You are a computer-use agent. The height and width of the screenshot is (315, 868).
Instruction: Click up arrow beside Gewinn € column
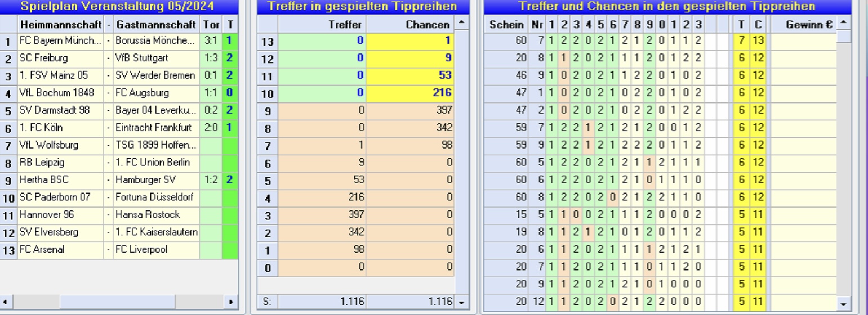(843, 23)
